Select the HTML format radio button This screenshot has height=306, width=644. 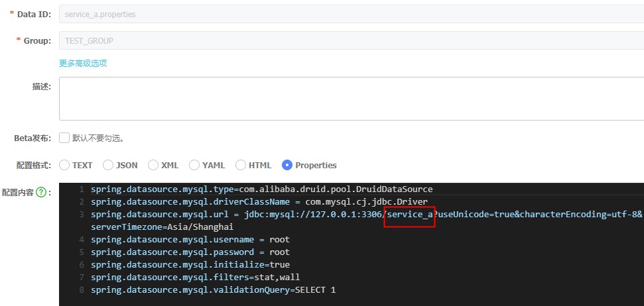[x=241, y=165]
